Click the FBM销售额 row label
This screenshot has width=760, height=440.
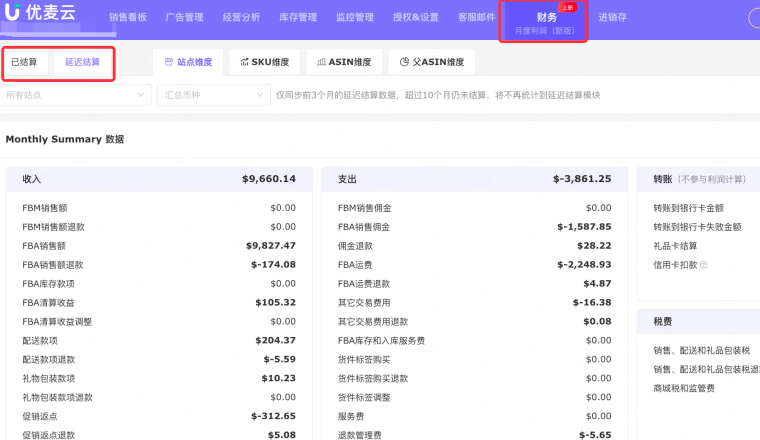[x=45, y=208]
